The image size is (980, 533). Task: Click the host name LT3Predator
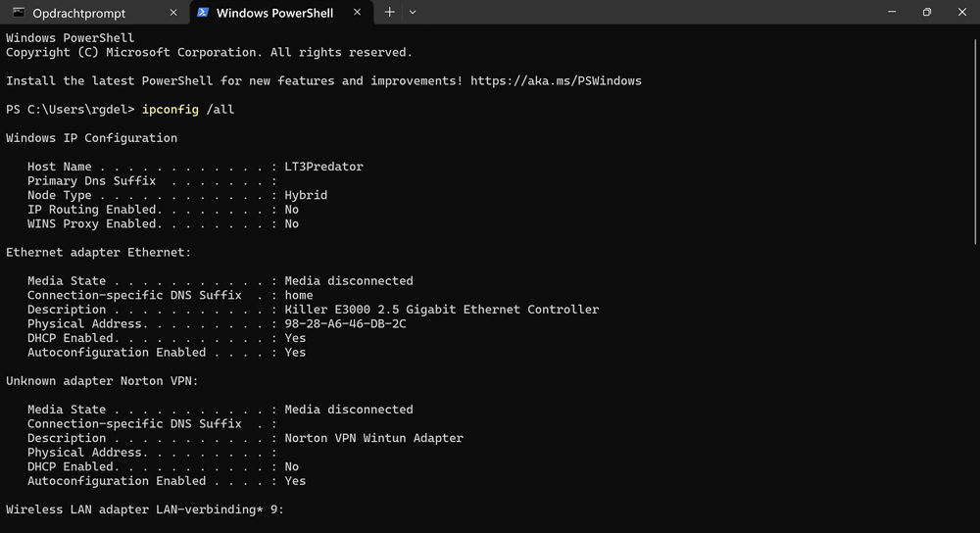coord(323,167)
